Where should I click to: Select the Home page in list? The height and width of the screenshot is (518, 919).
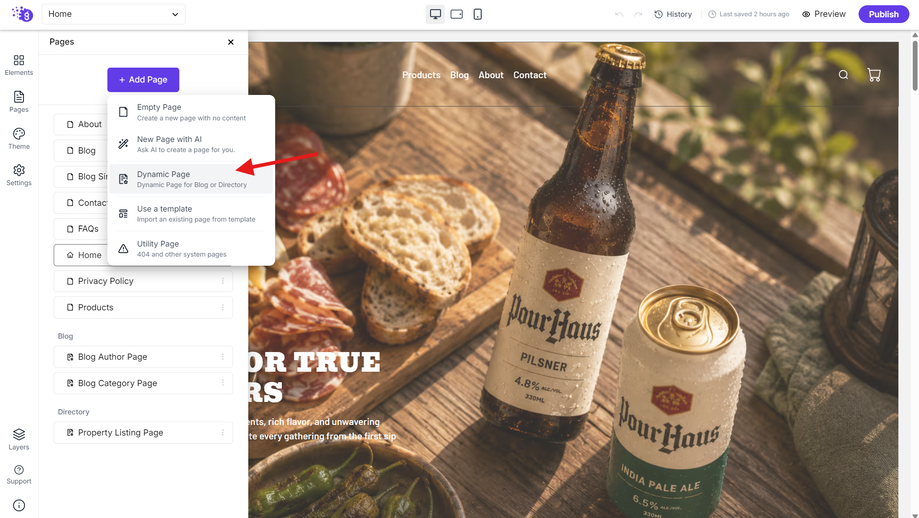(x=81, y=255)
